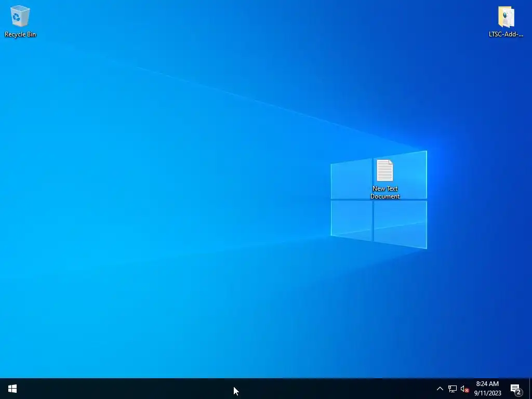Show hidden system tray icons

[440, 389]
